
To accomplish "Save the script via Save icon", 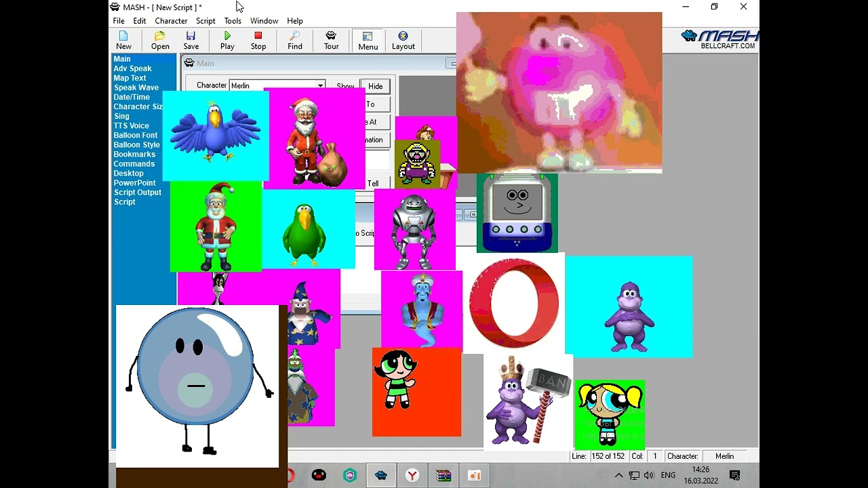I will coord(191,41).
